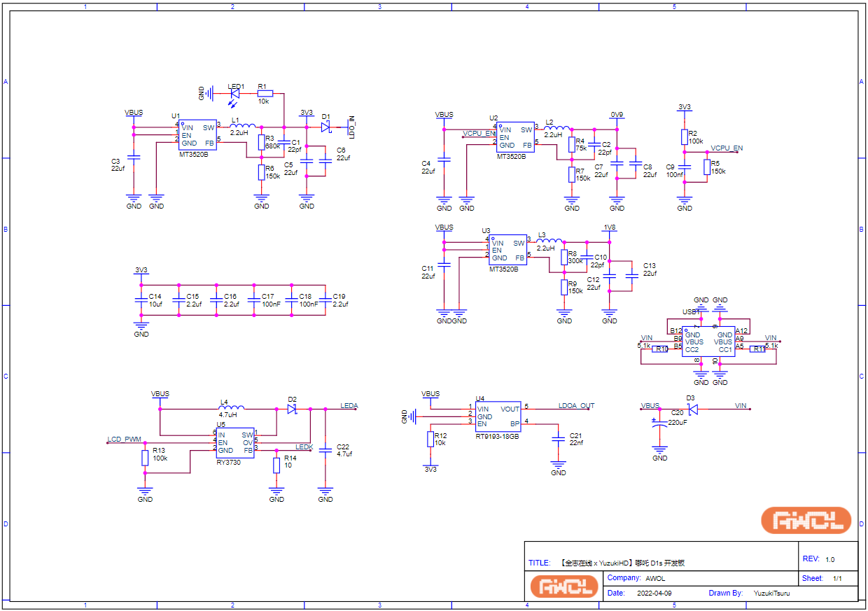Click the large orange AWOL logo
The height and width of the screenshot is (611, 868).
tap(806, 521)
